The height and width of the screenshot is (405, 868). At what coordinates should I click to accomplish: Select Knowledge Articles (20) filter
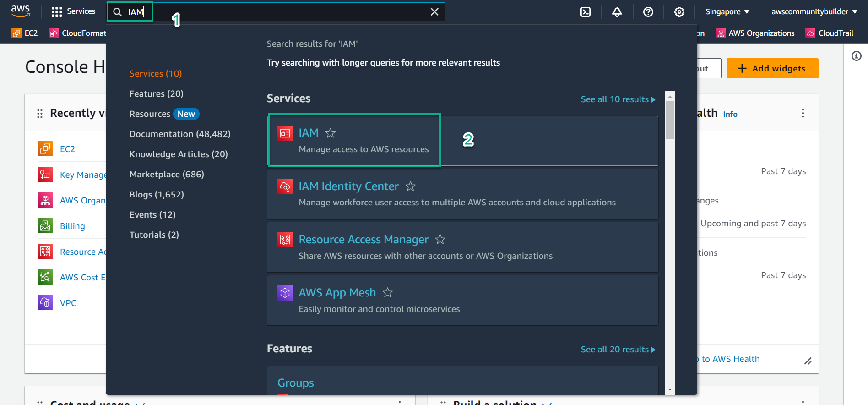(179, 154)
